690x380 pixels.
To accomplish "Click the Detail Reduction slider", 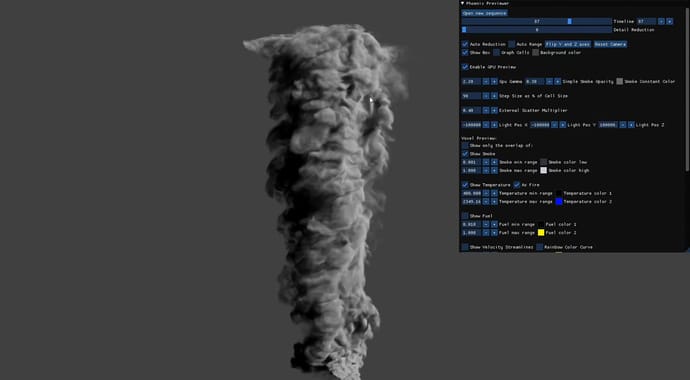I will 537,29.
